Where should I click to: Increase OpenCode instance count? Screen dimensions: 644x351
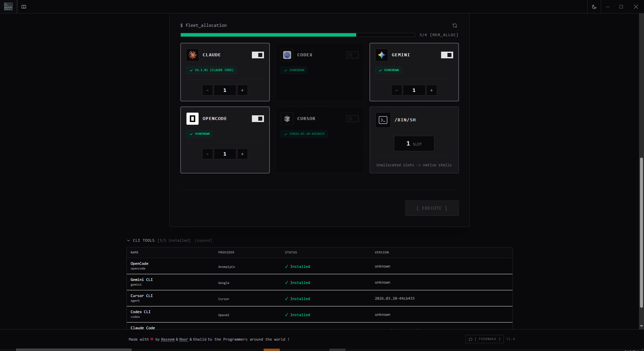(x=243, y=154)
